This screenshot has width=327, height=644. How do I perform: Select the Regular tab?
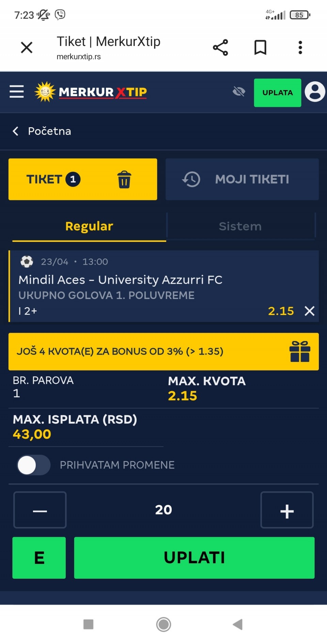pos(89,226)
